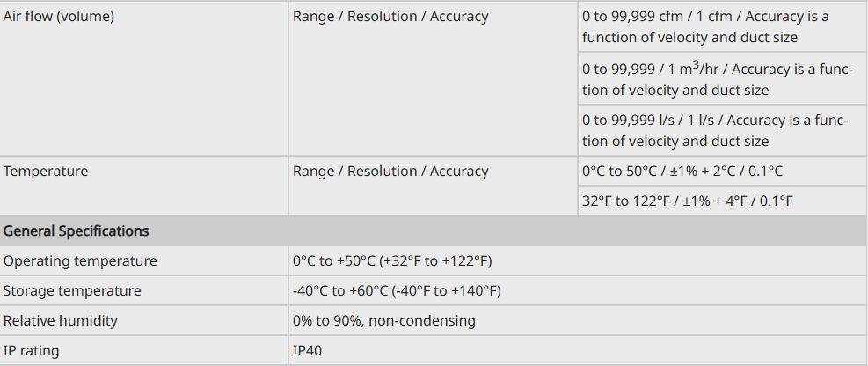The height and width of the screenshot is (366, 868).
Task: Click the Relative humidity label
Action: (60, 321)
